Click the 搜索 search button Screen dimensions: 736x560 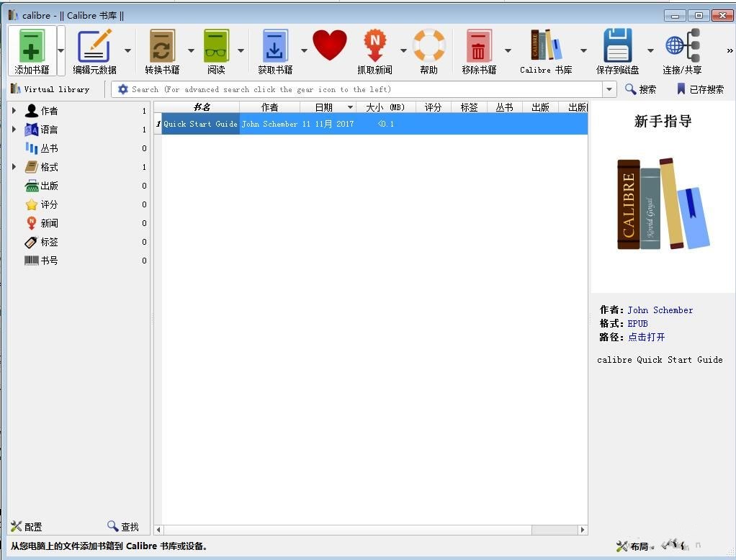pos(641,89)
